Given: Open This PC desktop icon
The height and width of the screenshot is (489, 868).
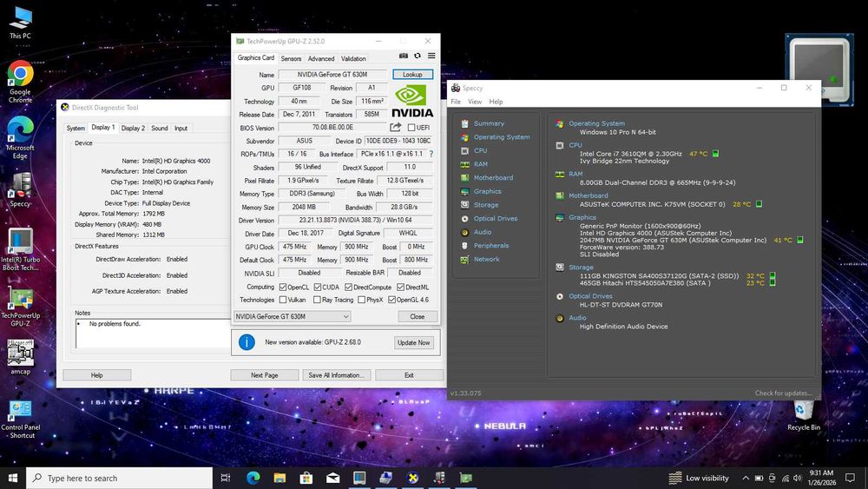Looking at the screenshot, I should [21, 23].
